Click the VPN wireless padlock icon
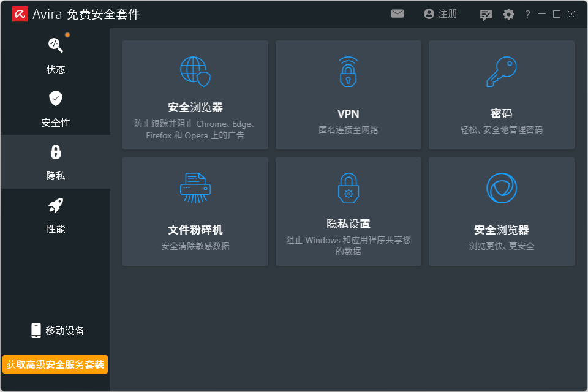588x392 pixels. [x=349, y=72]
